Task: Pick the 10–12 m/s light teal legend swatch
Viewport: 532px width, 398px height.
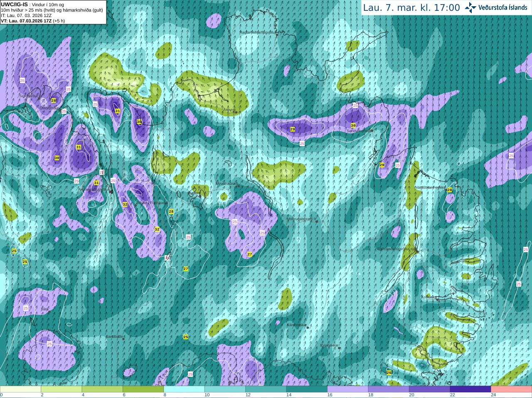Action: [225, 389]
